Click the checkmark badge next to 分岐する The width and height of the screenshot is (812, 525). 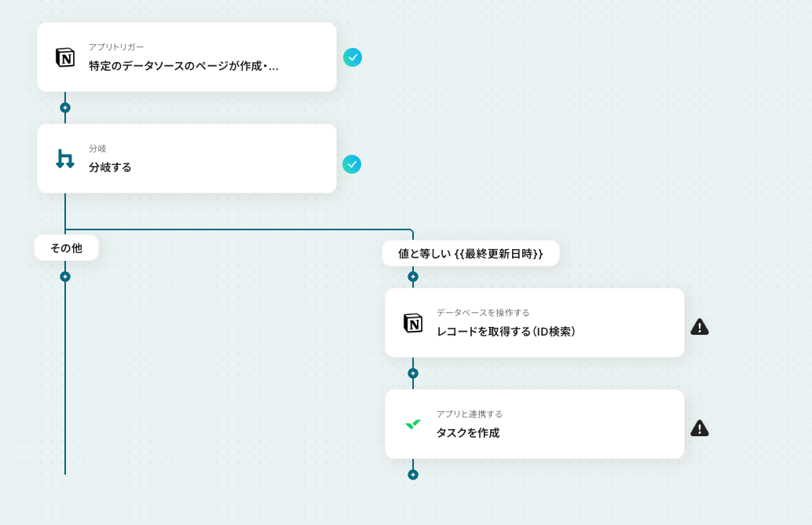(x=352, y=164)
